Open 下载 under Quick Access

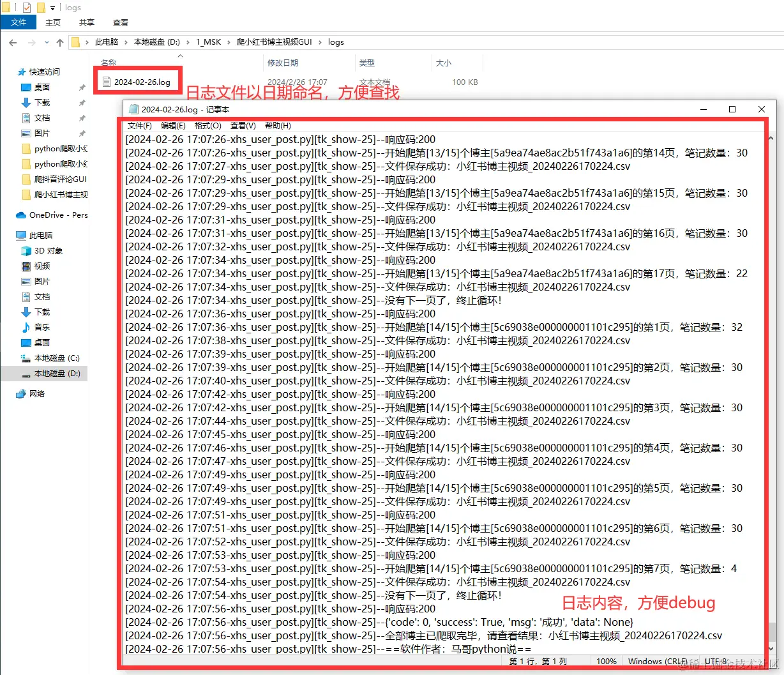(x=42, y=103)
